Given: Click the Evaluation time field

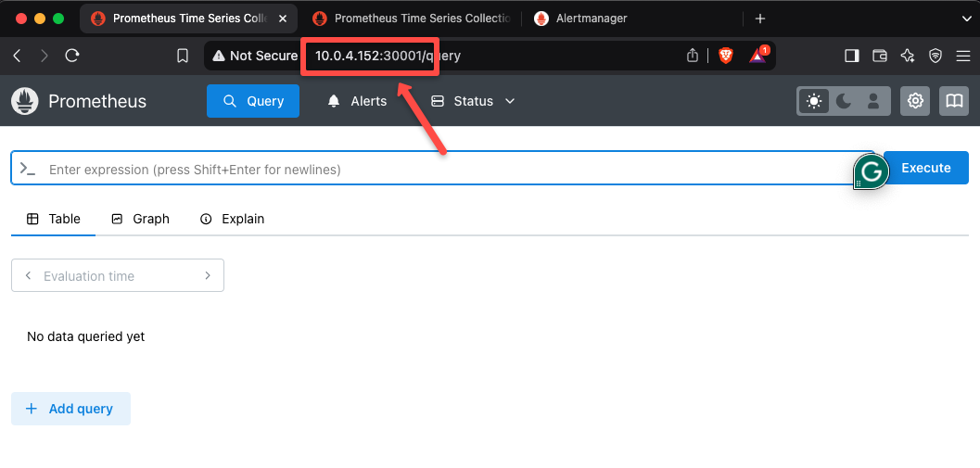Looking at the screenshot, I should click(x=118, y=275).
